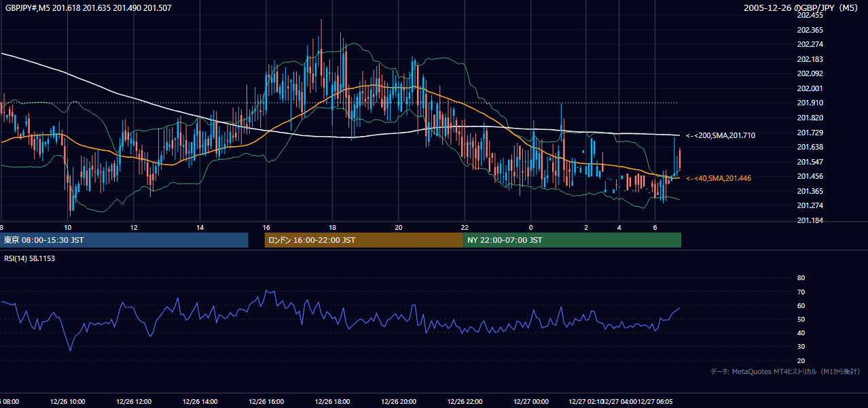The width and height of the screenshot is (868, 408).
Task: Click the 202.455 price axis label
Action: coord(810,15)
